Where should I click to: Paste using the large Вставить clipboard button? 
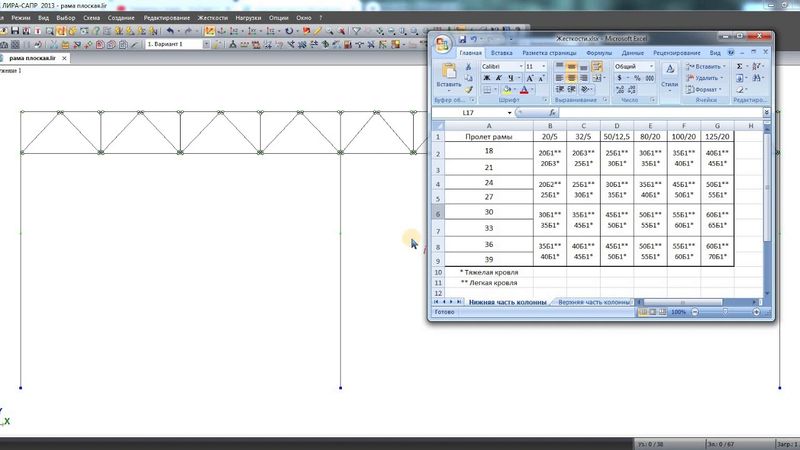coord(449,77)
